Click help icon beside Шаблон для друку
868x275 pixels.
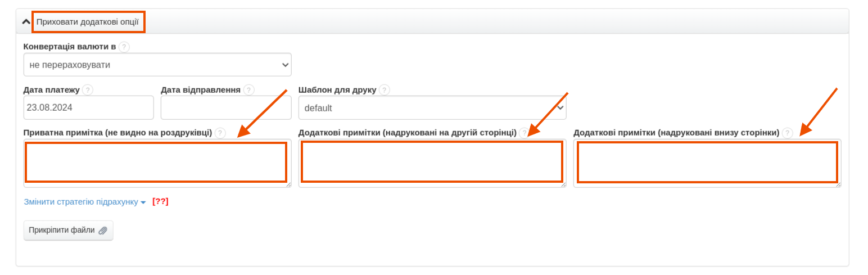coord(385,90)
